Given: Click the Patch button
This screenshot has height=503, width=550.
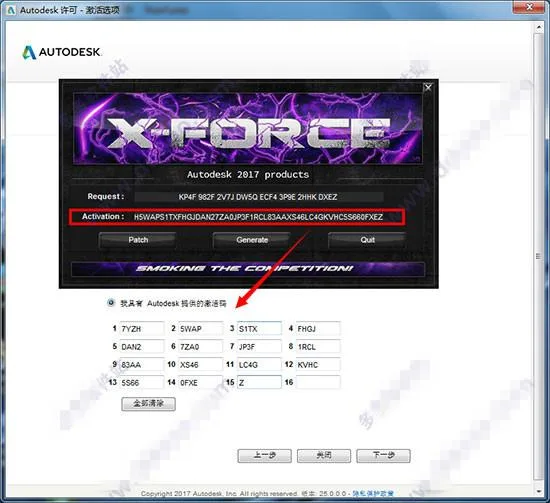Looking at the screenshot, I should [138, 240].
